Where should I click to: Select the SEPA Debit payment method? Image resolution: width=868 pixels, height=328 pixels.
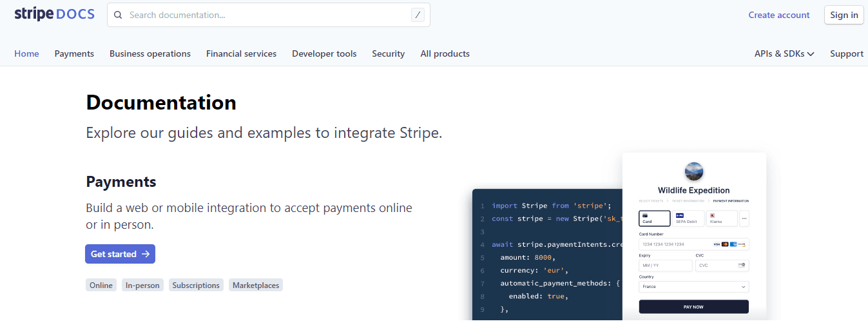688,218
